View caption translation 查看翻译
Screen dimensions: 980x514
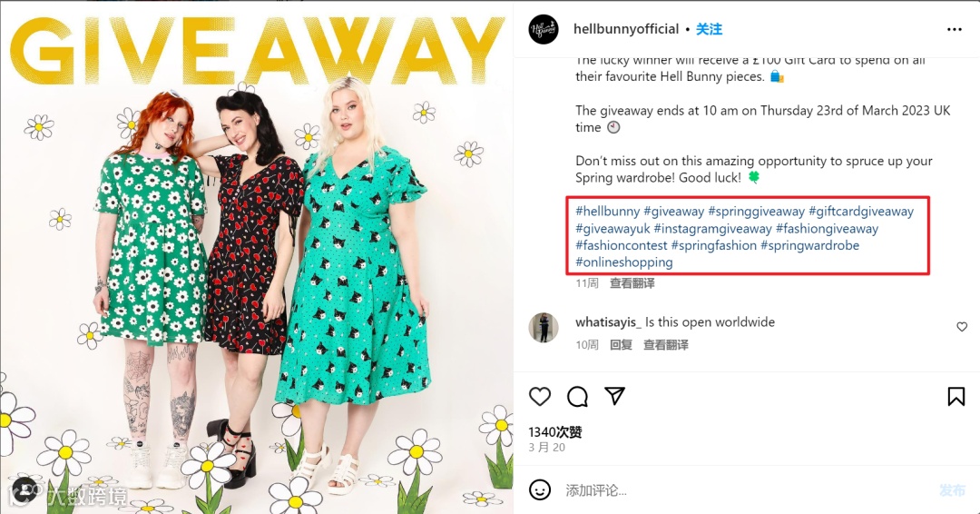tap(632, 283)
